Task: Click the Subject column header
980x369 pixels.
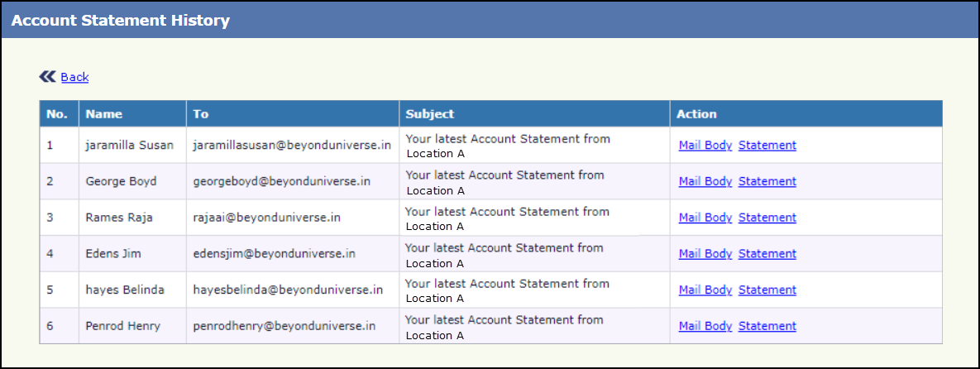Action: coord(429,114)
